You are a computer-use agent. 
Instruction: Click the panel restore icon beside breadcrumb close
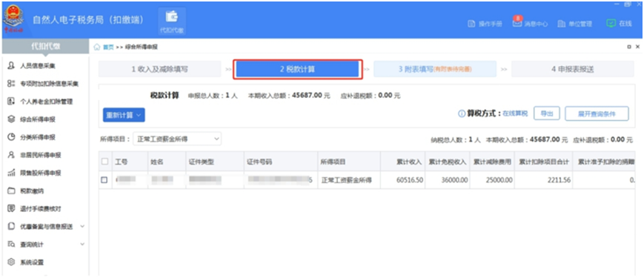(629, 47)
